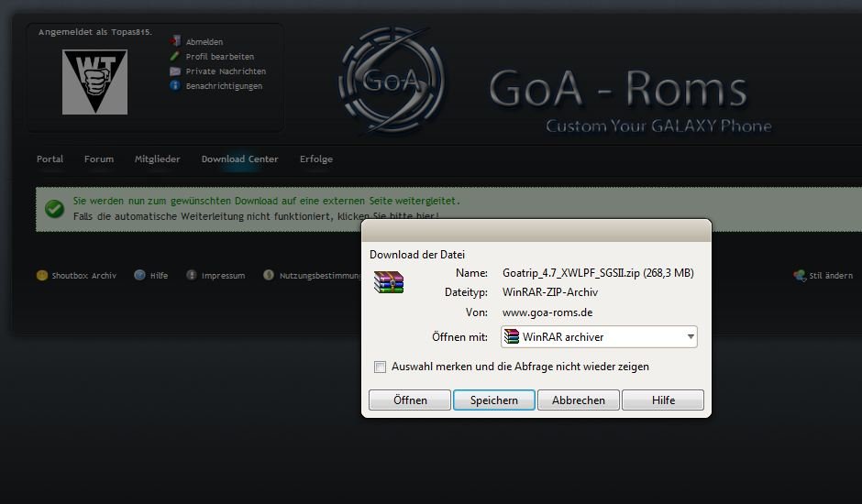Viewport: 862px width, 504px height.
Task: Click the Abmelden door icon
Action: [x=175, y=41]
